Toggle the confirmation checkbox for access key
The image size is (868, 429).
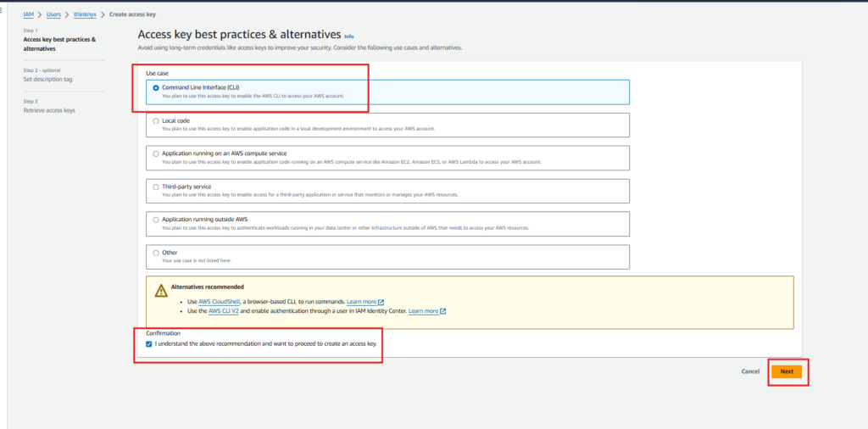pyautogui.click(x=149, y=343)
